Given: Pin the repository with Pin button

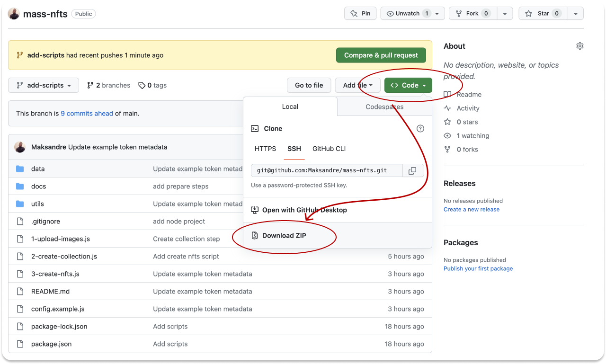Looking at the screenshot, I should coord(360,14).
